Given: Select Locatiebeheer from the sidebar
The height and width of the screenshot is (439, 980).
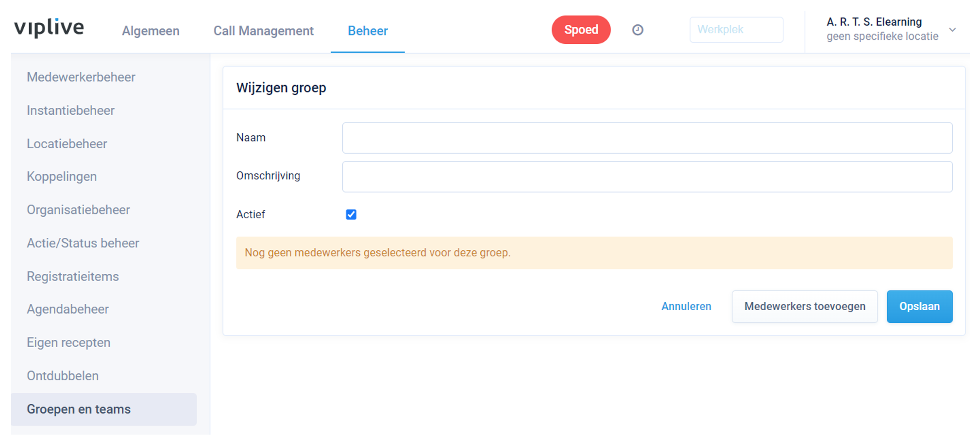Looking at the screenshot, I should pos(67,144).
